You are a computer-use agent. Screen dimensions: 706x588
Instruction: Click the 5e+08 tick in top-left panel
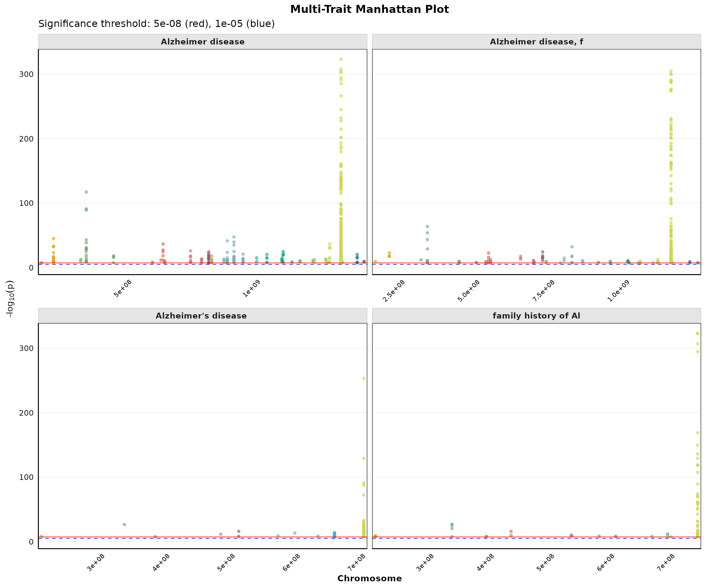[x=123, y=288]
